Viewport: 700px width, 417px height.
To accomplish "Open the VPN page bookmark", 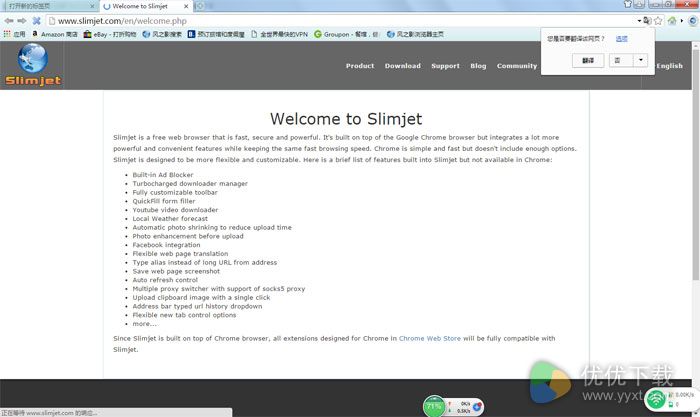I will click(279, 34).
